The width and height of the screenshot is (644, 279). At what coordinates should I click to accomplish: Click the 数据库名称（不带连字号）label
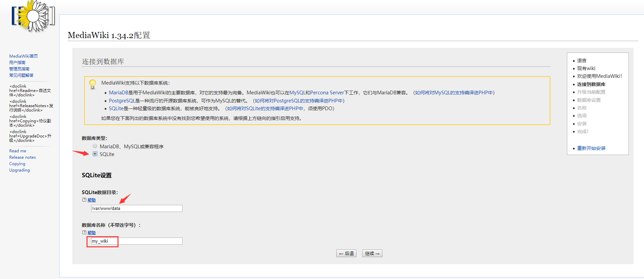click(x=111, y=225)
